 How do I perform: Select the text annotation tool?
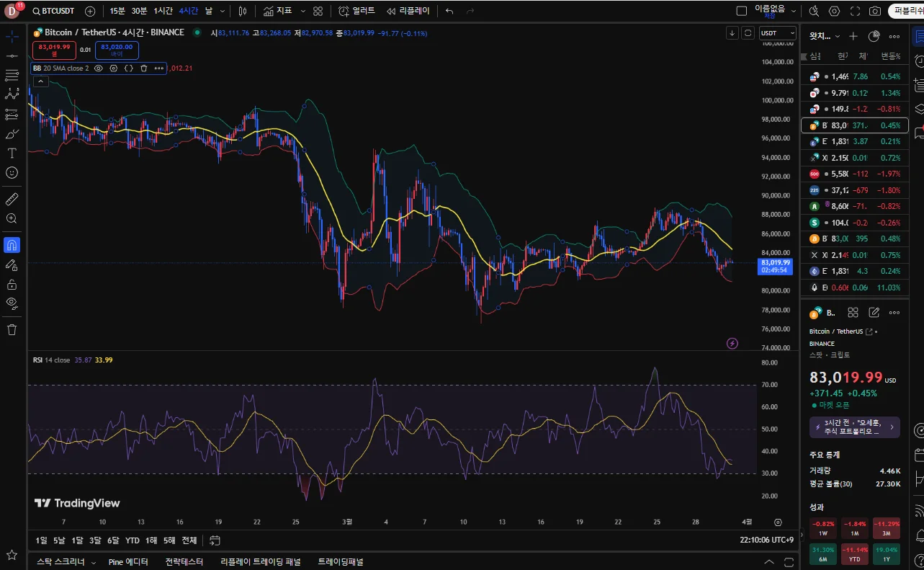pos(12,153)
